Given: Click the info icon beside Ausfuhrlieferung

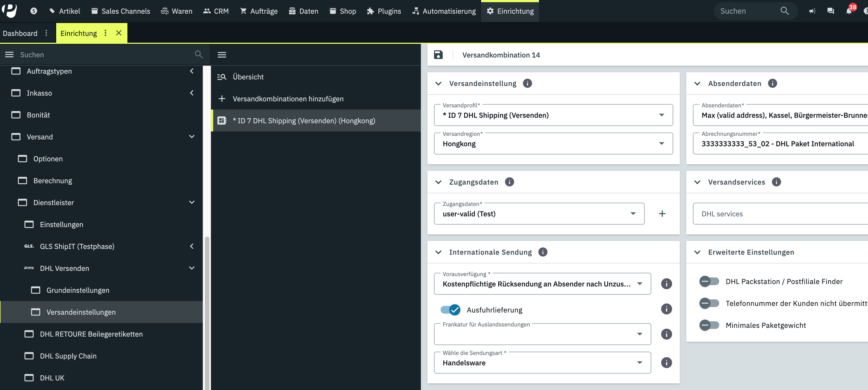Looking at the screenshot, I should click(666, 309).
